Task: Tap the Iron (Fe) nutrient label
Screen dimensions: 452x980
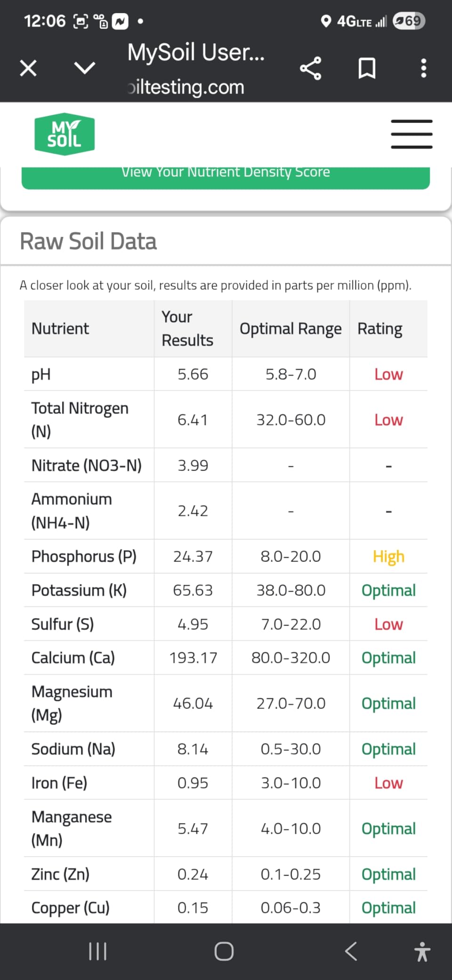Action: 59,783
